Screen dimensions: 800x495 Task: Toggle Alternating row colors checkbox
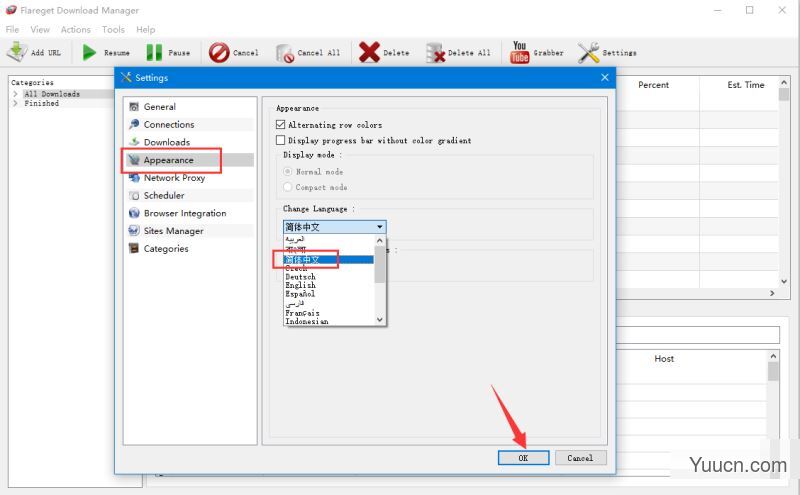[280, 125]
